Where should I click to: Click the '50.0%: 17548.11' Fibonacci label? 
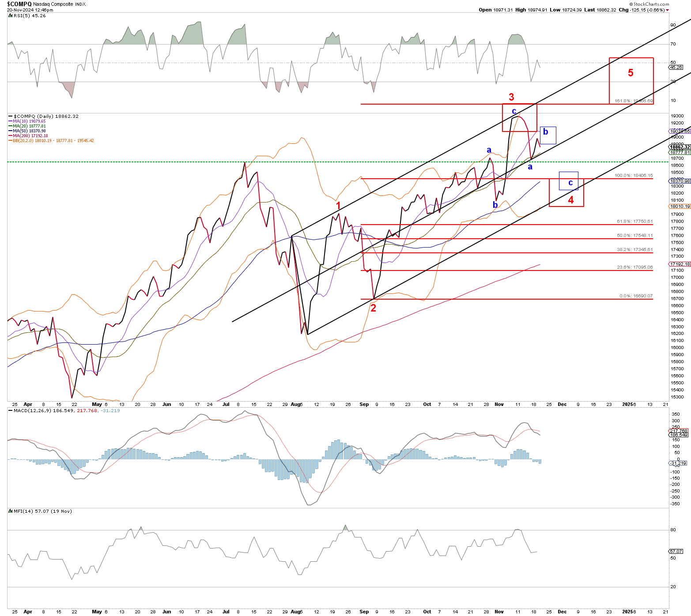[x=634, y=236]
